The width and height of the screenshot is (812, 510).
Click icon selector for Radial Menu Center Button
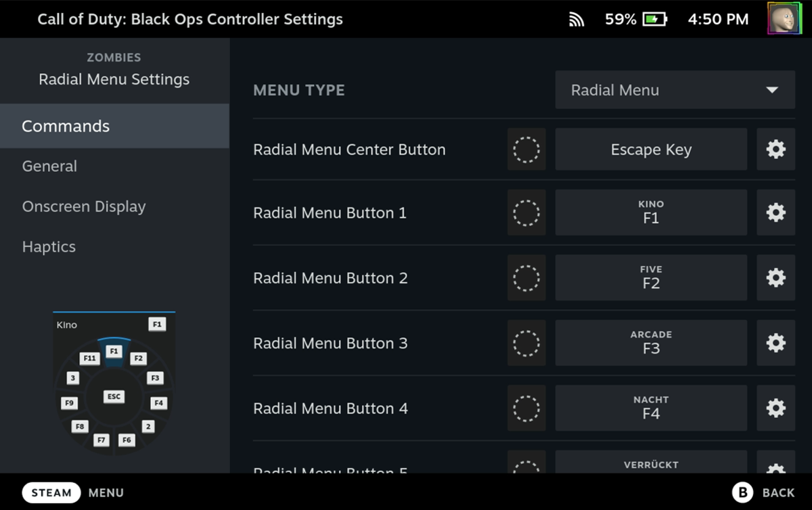(x=526, y=149)
